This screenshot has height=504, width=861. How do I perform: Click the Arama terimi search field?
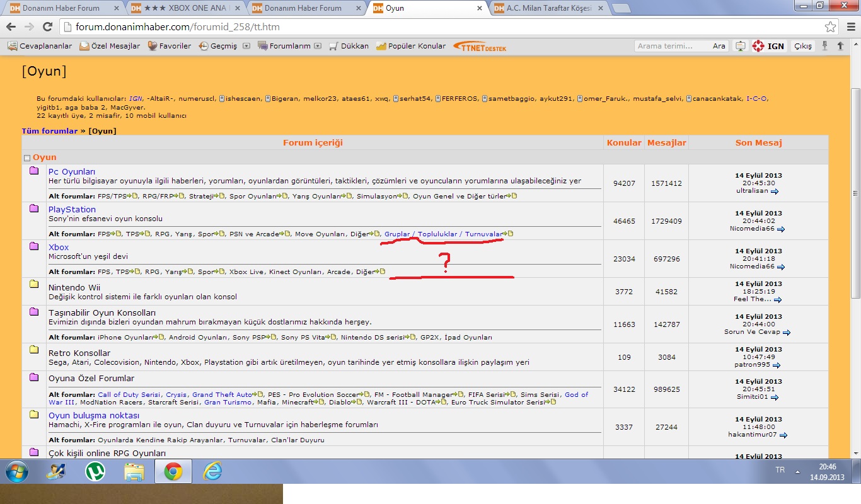[673, 46]
